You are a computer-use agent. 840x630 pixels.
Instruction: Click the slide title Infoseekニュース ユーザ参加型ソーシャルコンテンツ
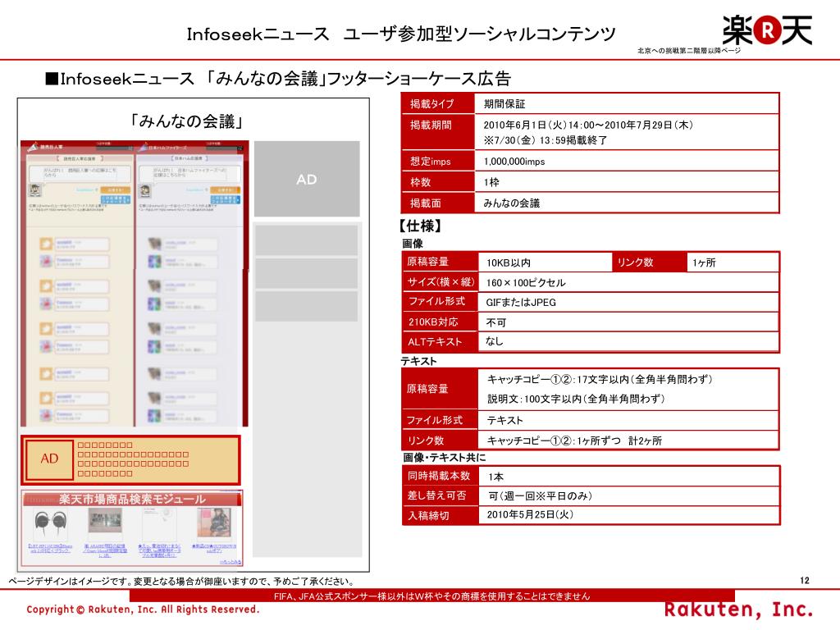[x=401, y=34]
